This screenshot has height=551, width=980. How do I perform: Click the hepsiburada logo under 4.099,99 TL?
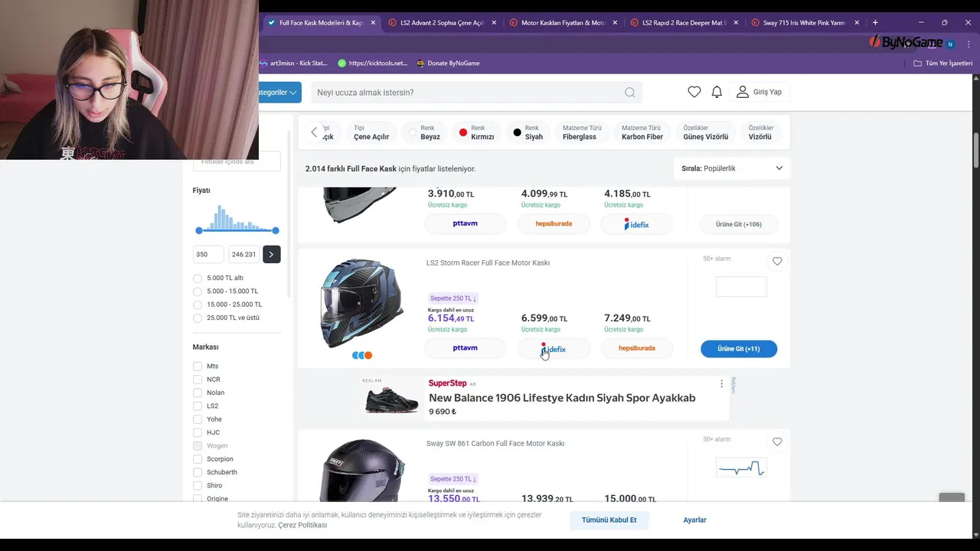[x=554, y=224]
